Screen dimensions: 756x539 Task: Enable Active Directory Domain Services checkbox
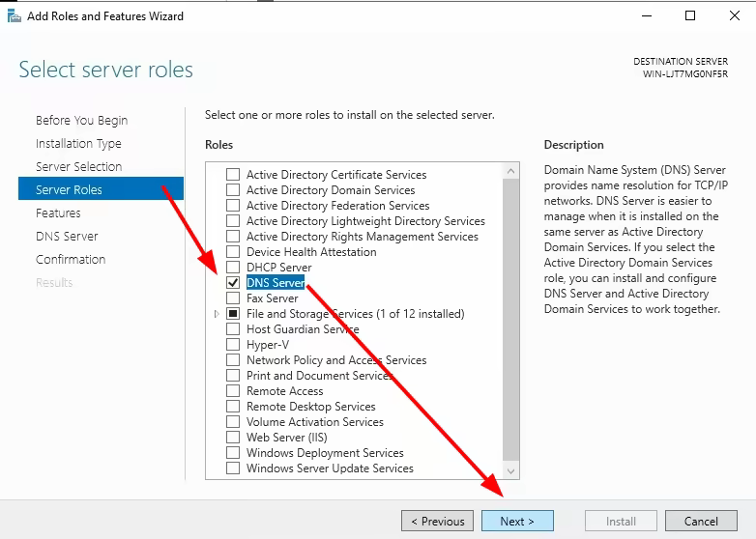(233, 190)
